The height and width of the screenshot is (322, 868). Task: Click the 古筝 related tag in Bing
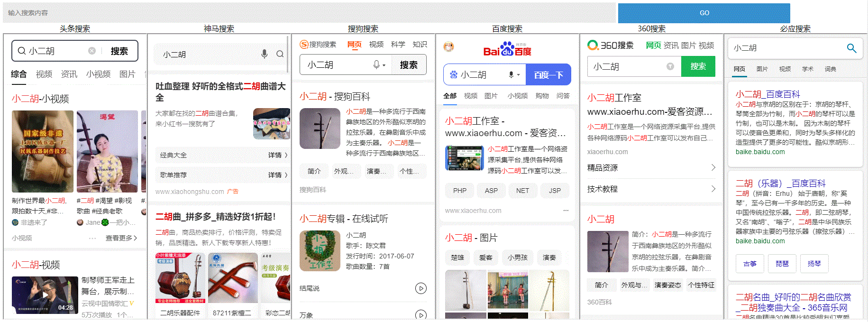click(750, 264)
